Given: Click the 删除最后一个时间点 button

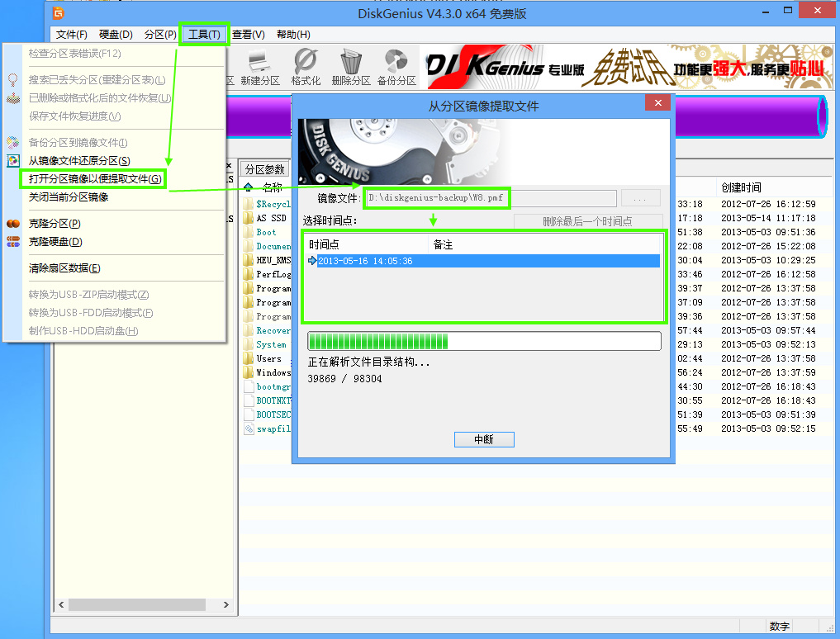Looking at the screenshot, I should (x=588, y=221).
